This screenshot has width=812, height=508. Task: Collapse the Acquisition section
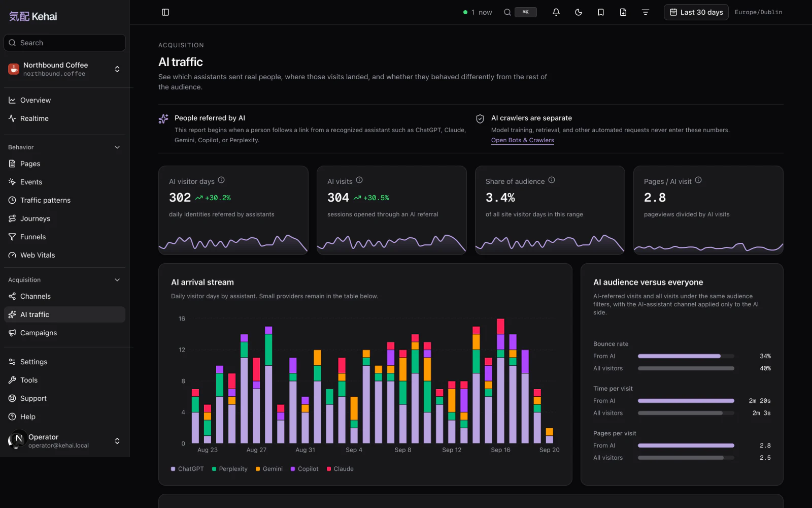coord(64,280)
